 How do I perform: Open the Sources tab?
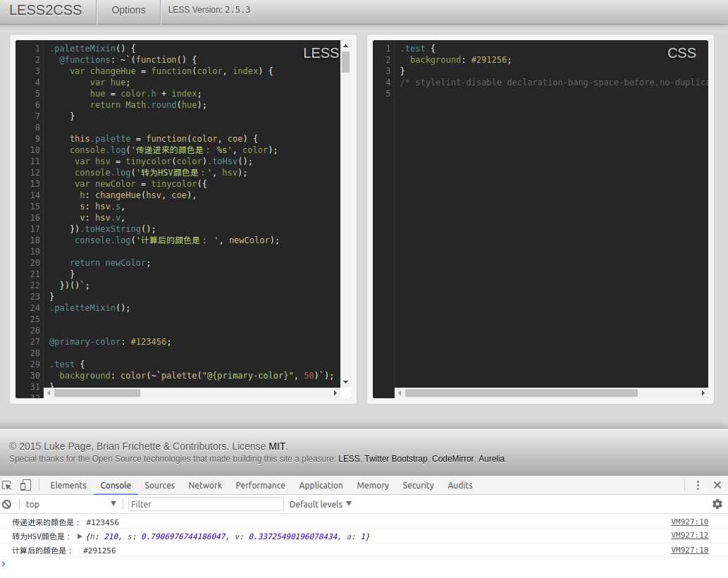[x=160, y=485]
